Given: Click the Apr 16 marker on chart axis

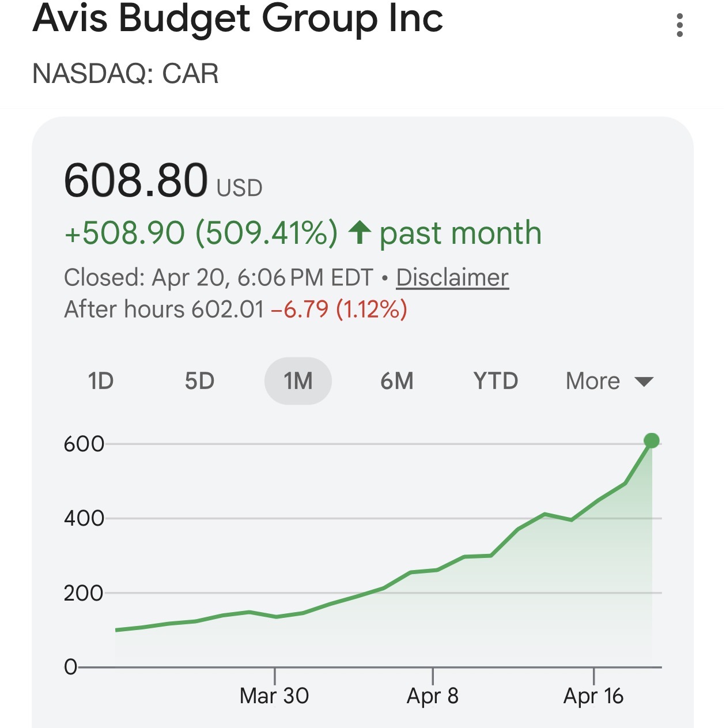Looking at the screenshot, I should click(x=593, y=696).
